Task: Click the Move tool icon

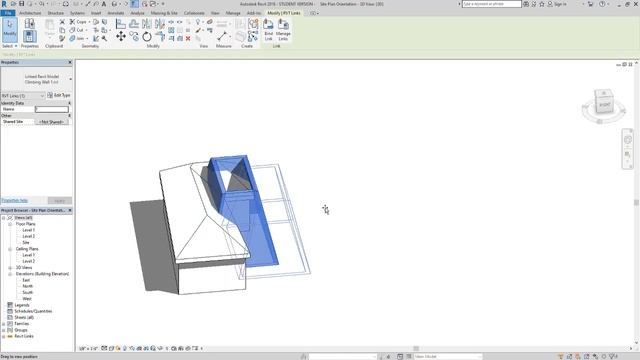Action: [x=120, y=37]
